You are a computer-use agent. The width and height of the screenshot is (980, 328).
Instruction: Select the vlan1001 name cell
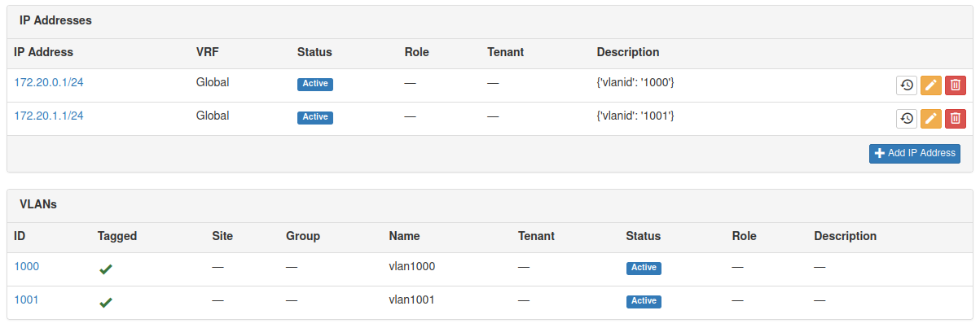(x=412, y=300)
